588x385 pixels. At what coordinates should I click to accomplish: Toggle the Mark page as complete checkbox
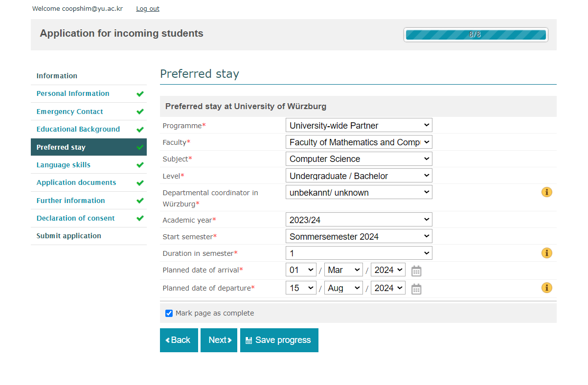169,313
